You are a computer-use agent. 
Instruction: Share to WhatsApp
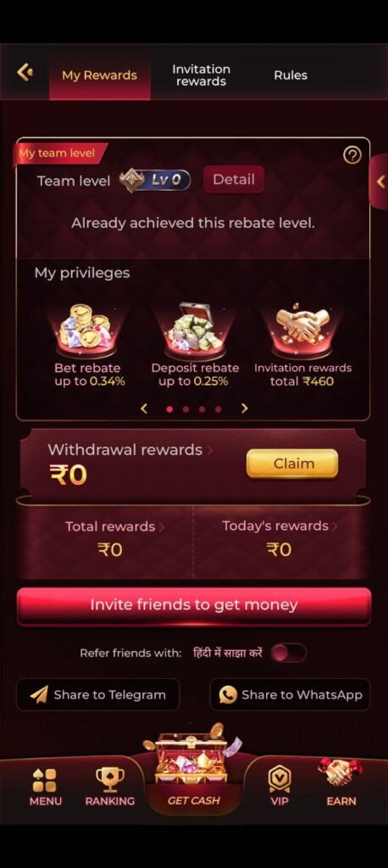(290, 695)
